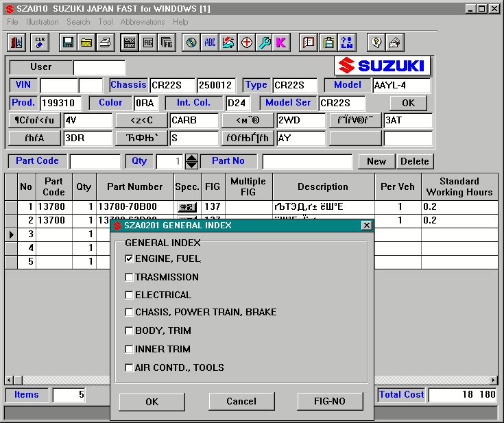Image resolution: width=504 pixels, height=423 pixels.
Task: Click the blue question person icon
Action: click(x=347, y=43)
